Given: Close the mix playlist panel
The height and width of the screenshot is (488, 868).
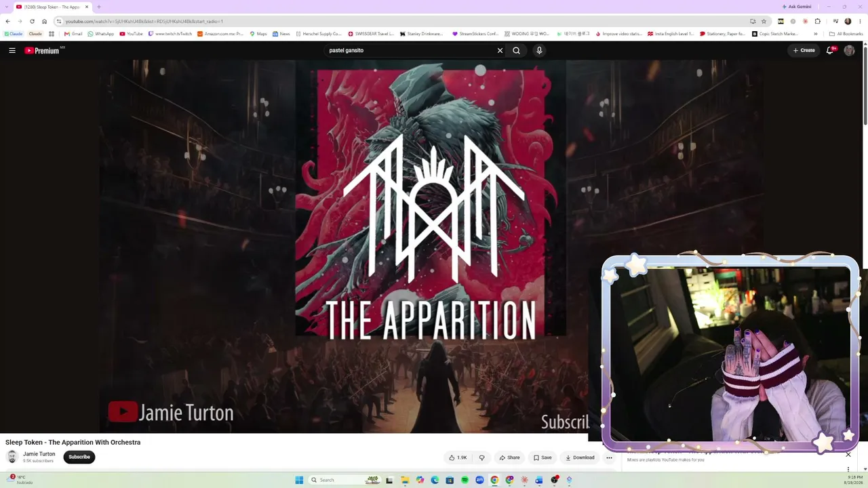Looking at the screenshot, I should (848, 454).
